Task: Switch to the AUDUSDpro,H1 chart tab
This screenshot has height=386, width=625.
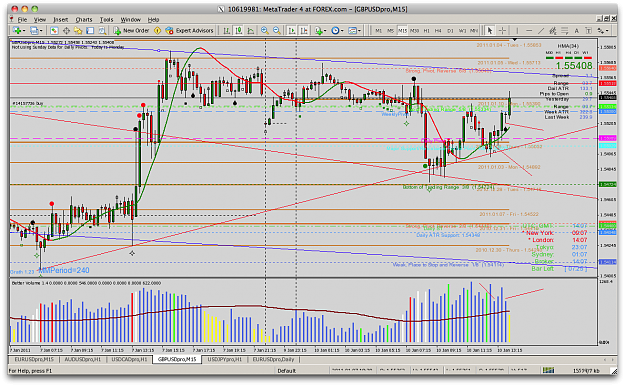Action: 83,359
